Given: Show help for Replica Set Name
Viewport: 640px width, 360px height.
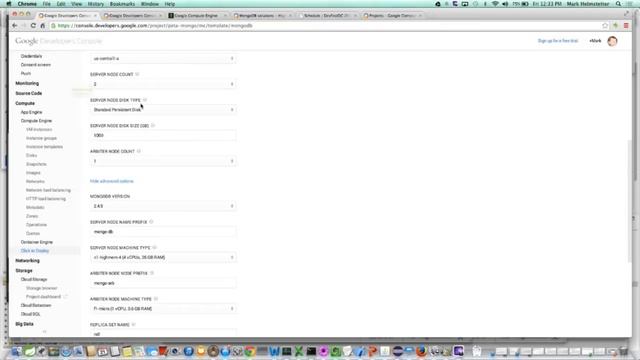Looking at the screenshot, I should click(133, 325).
